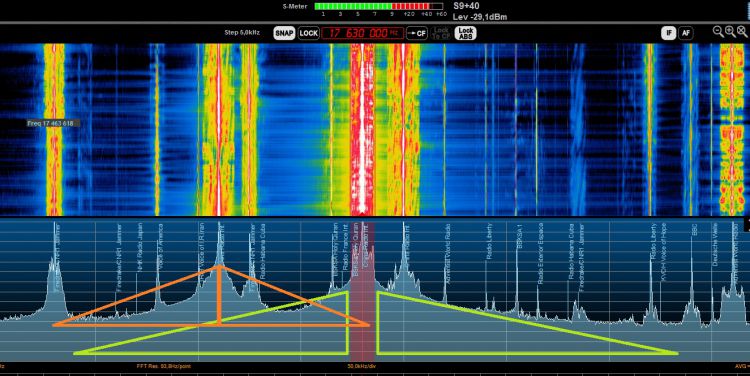Click the zoom out magnifier icon
Image resolution: width=750 pixels, height=376 pixels.
718,32
